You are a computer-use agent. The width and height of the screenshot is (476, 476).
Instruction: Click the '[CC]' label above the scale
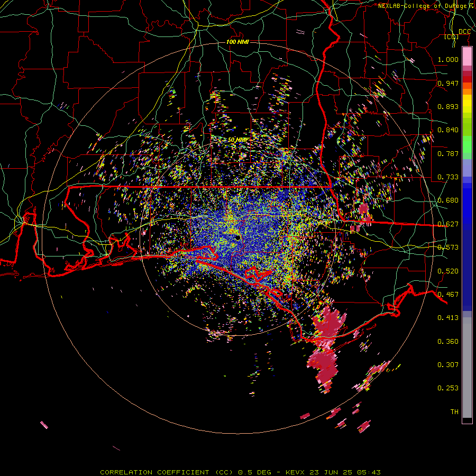(x=452, y=37)
